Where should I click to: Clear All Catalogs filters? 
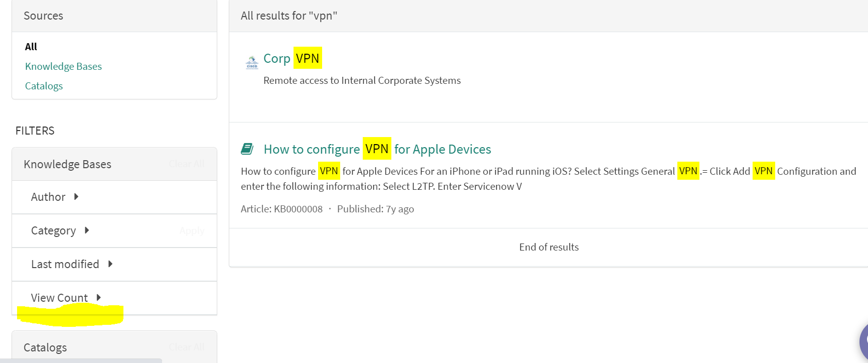pos(187,347)
